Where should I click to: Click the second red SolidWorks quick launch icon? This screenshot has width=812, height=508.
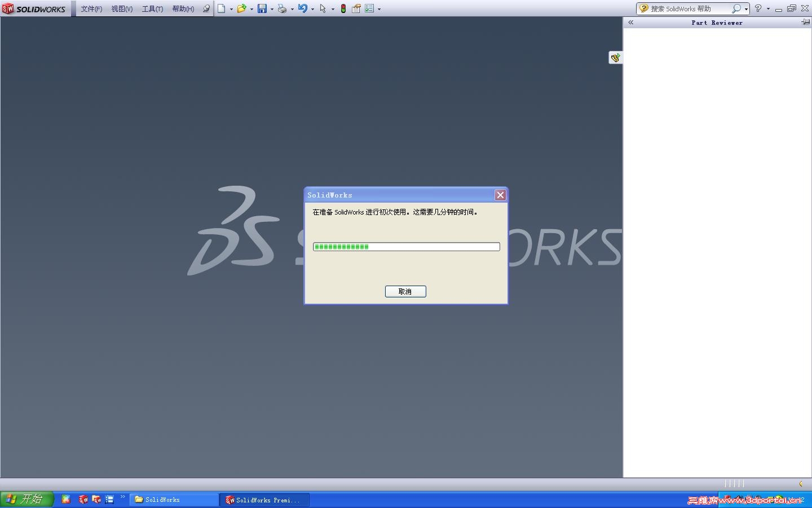pyautogui.click(x=96, y=500)
